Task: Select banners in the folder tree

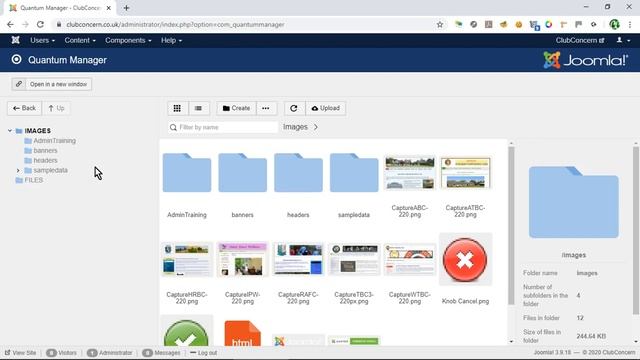Action: coord(45,150)
